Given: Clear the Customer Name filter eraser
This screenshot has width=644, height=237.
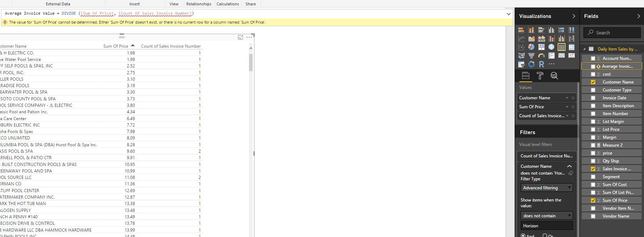Looking at the screenshot, I should 571,173.
